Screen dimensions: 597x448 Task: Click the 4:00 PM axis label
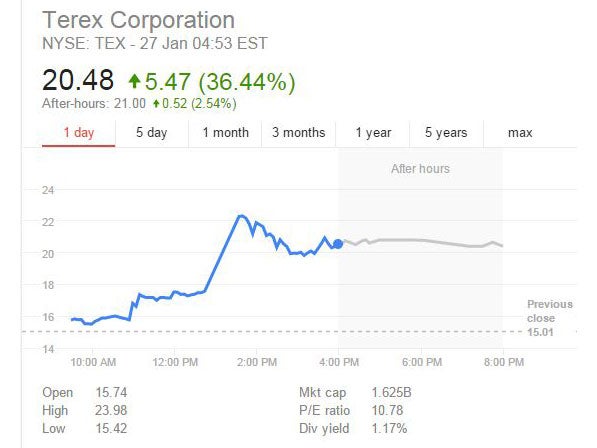[x=339, y=362]
